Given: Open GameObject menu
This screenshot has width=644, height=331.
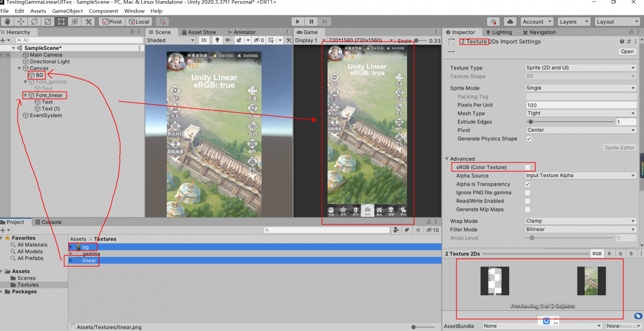Looking at the screenshot, I should point(67,11).
